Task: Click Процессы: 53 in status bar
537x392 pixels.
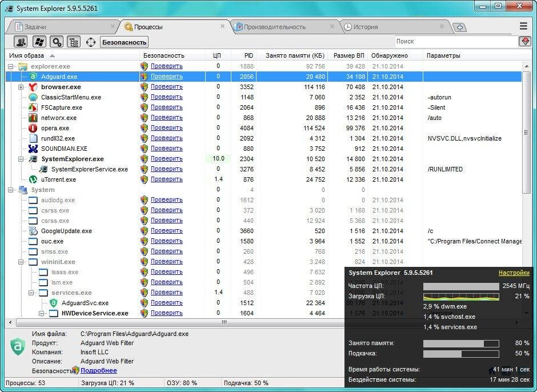Action: click(25, 383)
